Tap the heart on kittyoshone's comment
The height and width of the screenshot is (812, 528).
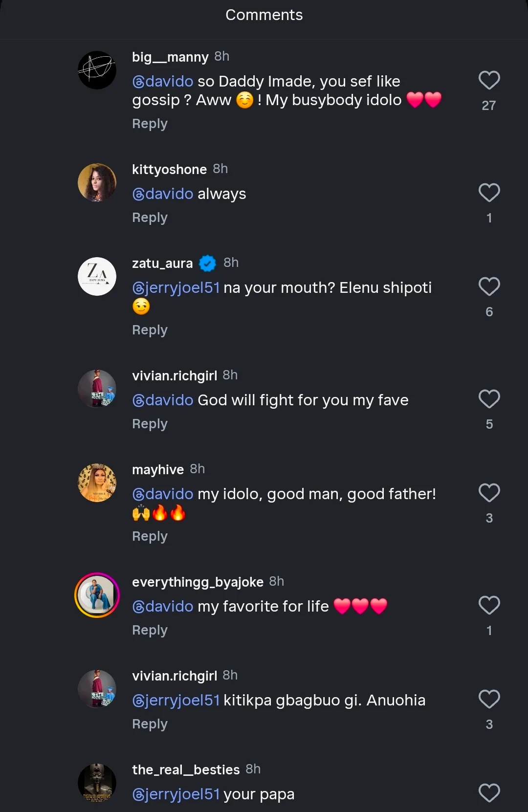pyautogui.click(x=489, y=193)
